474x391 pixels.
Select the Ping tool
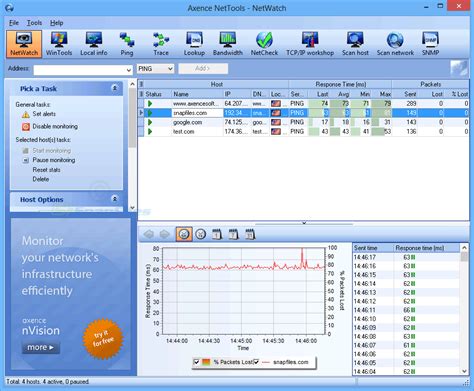pyautogui.click(x=127, y=44)
